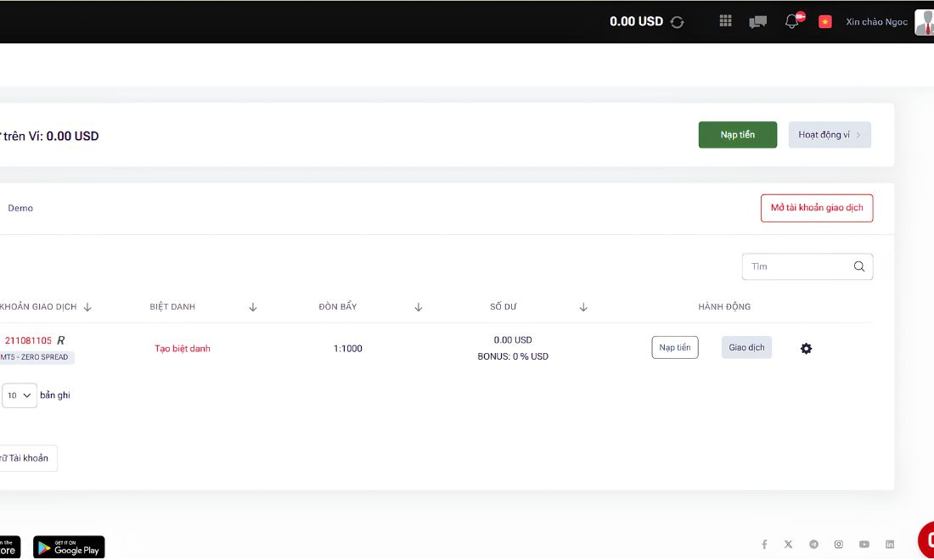
Task: Open the apps grid menu
Action: point(725,21)
